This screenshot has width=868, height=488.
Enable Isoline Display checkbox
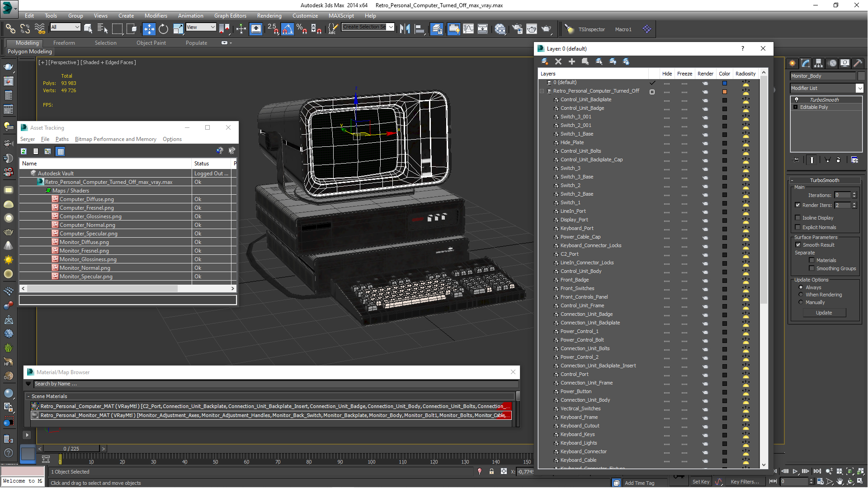point(797,218)
